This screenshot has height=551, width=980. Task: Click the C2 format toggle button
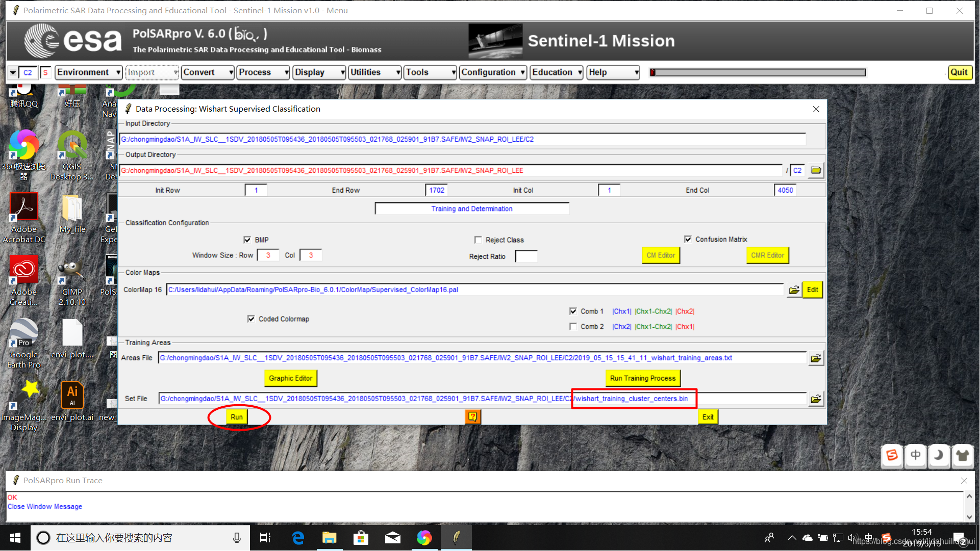coord(28,72)
